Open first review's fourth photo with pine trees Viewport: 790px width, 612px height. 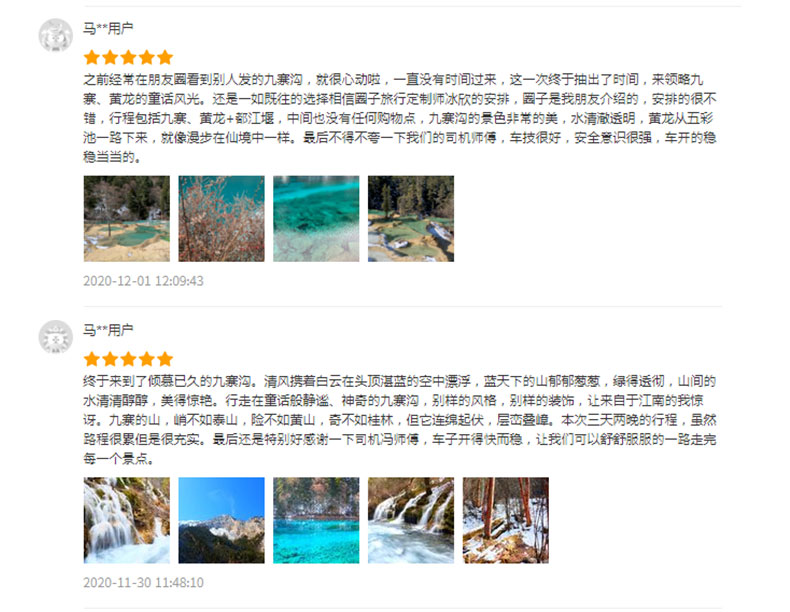(x=411, y=219)
